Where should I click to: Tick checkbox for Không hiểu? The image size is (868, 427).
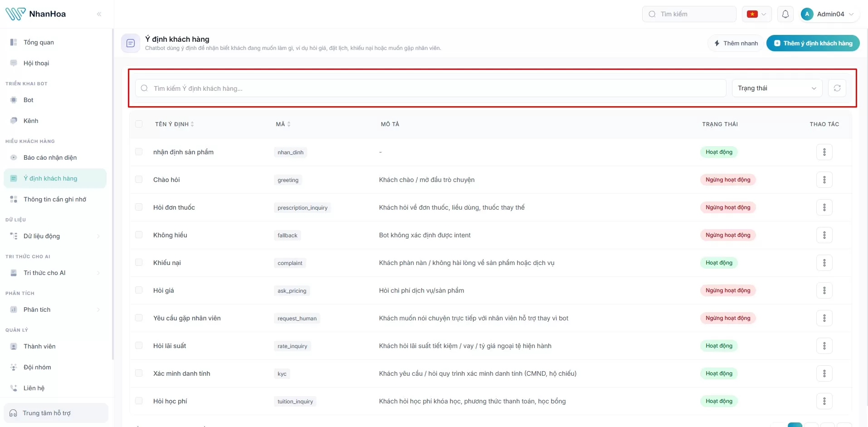(x=139, y=235)
